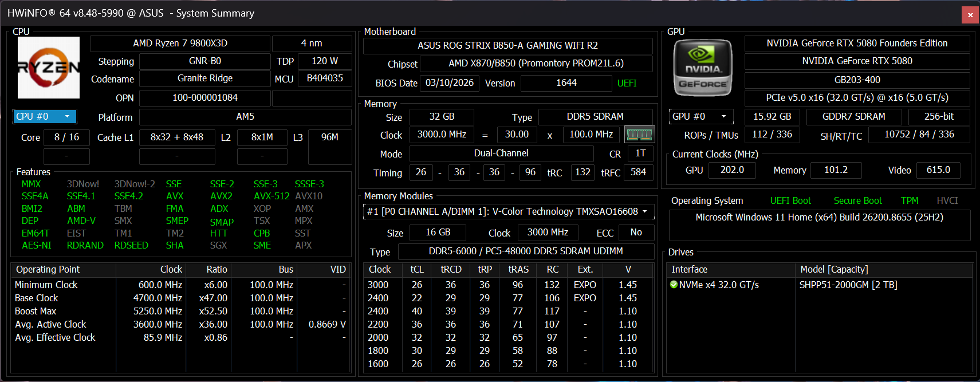Click the PCIe v5.0 x16 link field
This screenshot has width=980, height=382.
[x=857, y=98]
